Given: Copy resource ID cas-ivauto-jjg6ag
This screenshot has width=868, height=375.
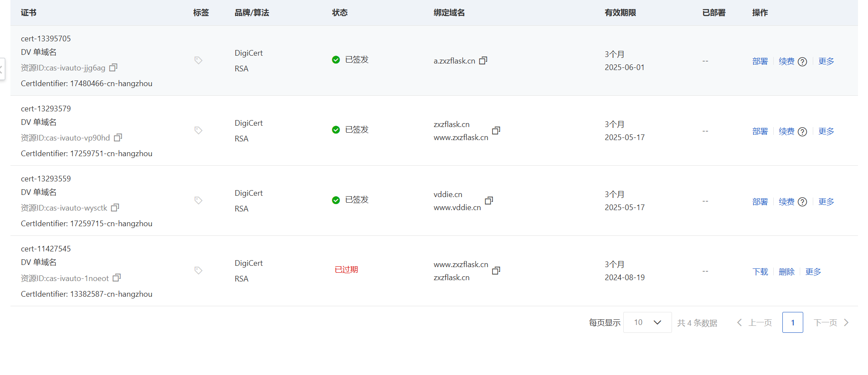Looking at the screenshot, I should click(113, 67).
